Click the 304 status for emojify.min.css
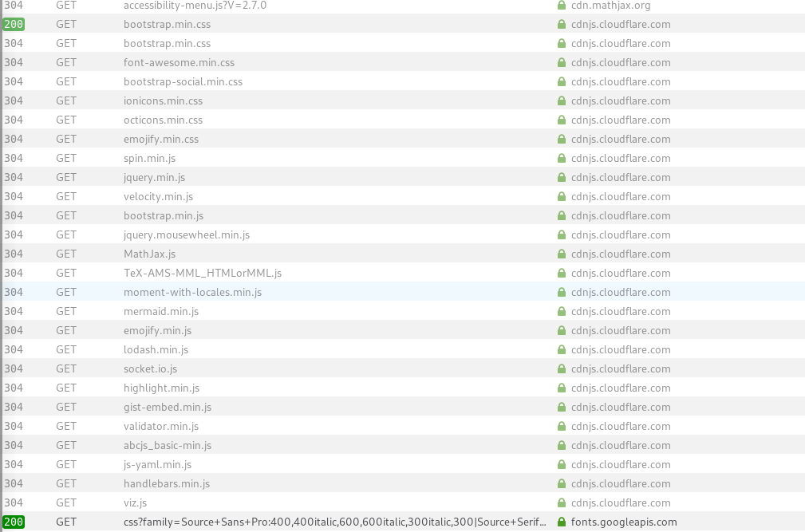 14,139
